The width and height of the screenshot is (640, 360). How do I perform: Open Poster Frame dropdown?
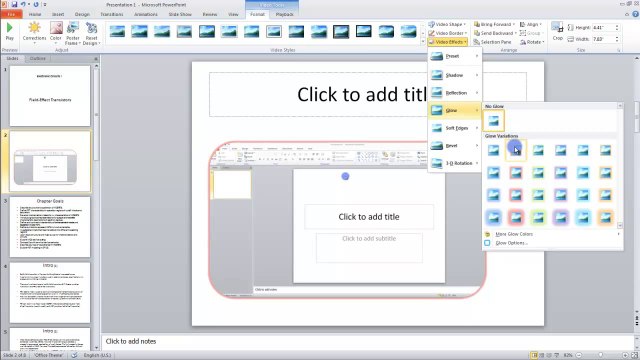tap(73, 33)
